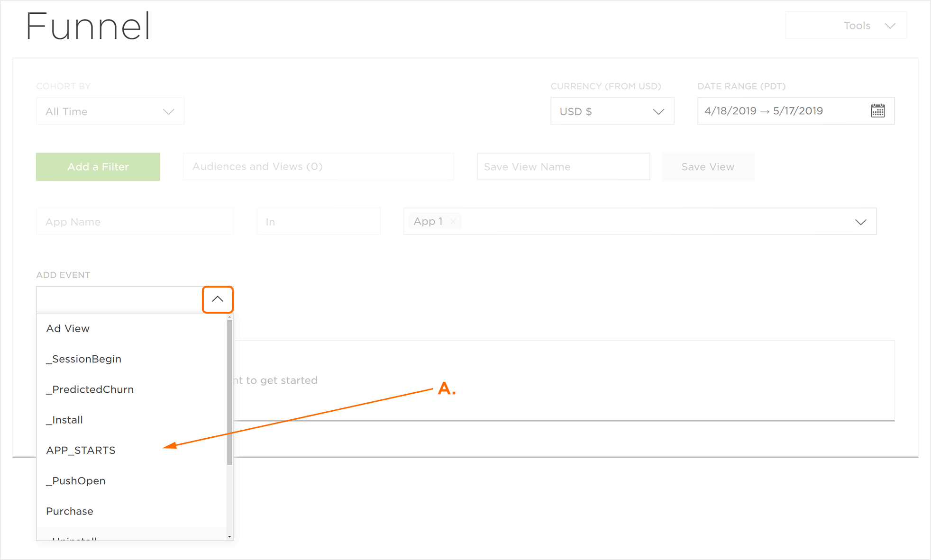Open Audiences and Views selector
931x560 pixels.
point(318,167)
